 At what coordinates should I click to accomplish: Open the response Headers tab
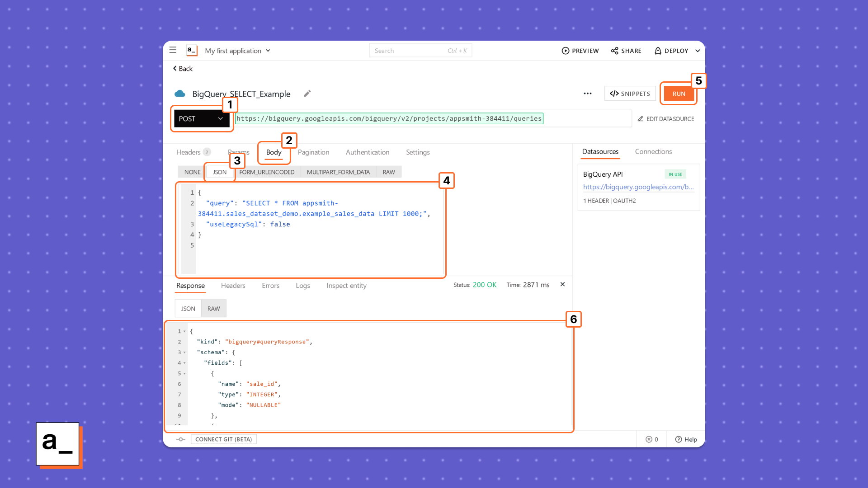[x=233, y=286]
